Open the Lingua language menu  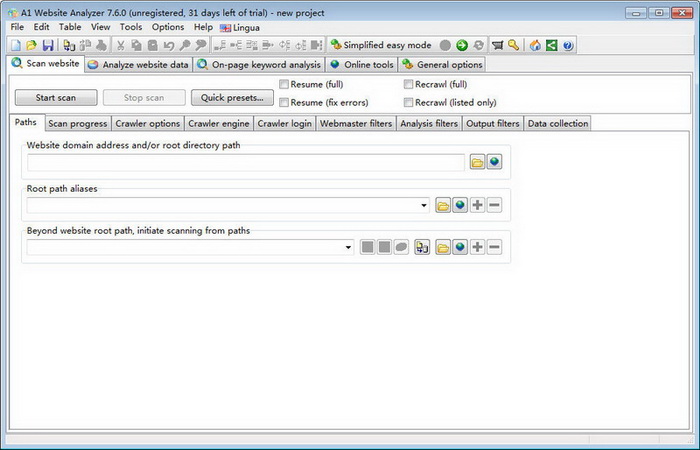[x=240, y=28]
